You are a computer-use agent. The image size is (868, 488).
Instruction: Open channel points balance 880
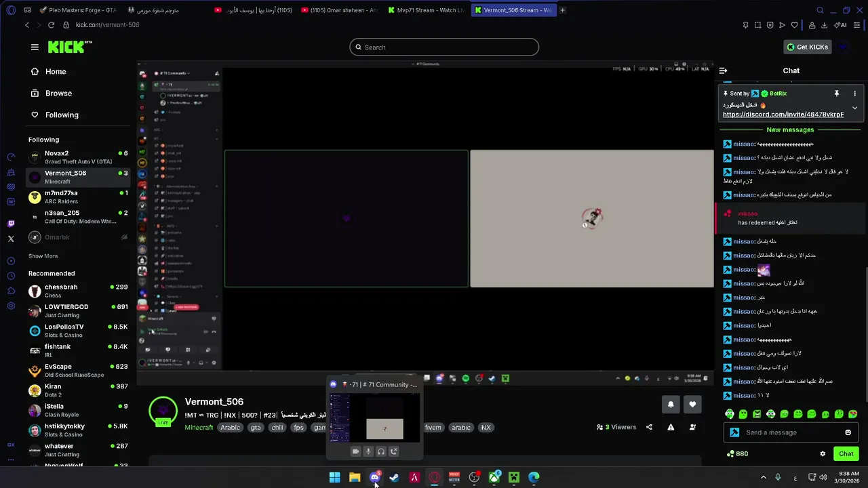[x=737, y=454]
